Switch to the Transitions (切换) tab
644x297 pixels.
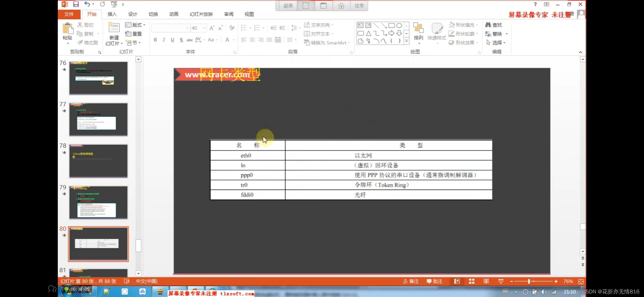tap(153, 14)
